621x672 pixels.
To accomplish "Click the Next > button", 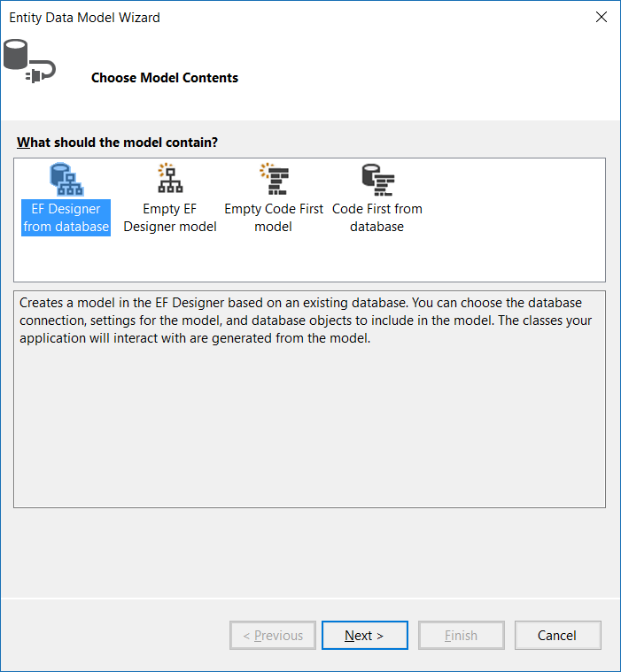I will point(364,635).
